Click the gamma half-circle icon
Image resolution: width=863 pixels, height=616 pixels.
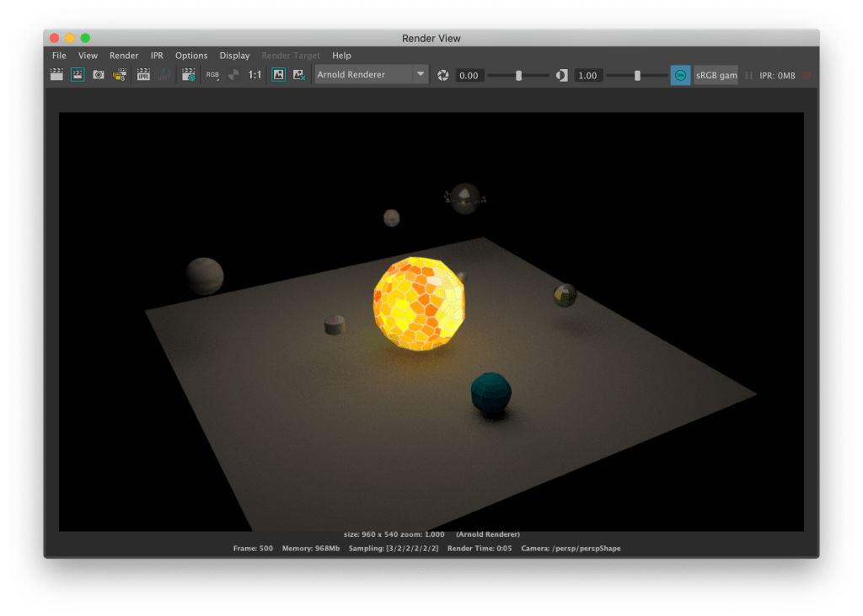(562, 76)
